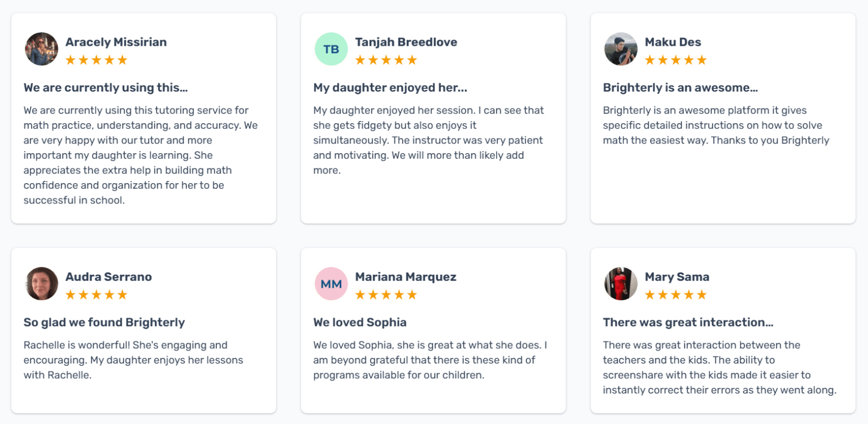
Task: Click Audra Serrano's review text about Rachelle
Action: tap(133, 360)
